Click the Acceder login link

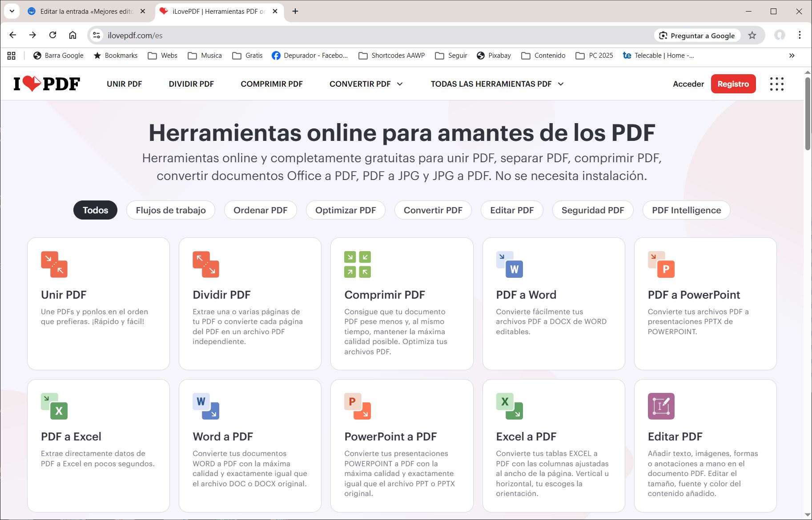tap(688, 84)
